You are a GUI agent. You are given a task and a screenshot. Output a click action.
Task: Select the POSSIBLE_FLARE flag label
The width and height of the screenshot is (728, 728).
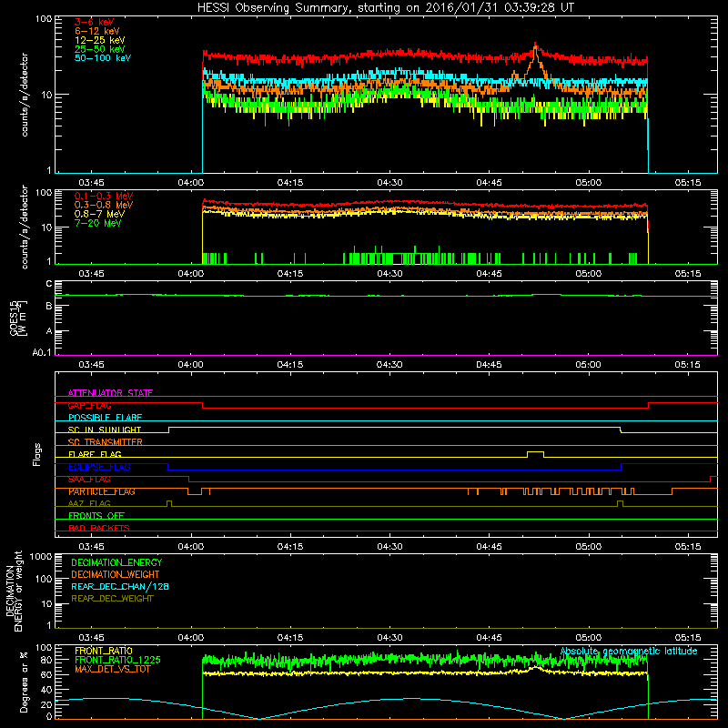tap(105, 418)
